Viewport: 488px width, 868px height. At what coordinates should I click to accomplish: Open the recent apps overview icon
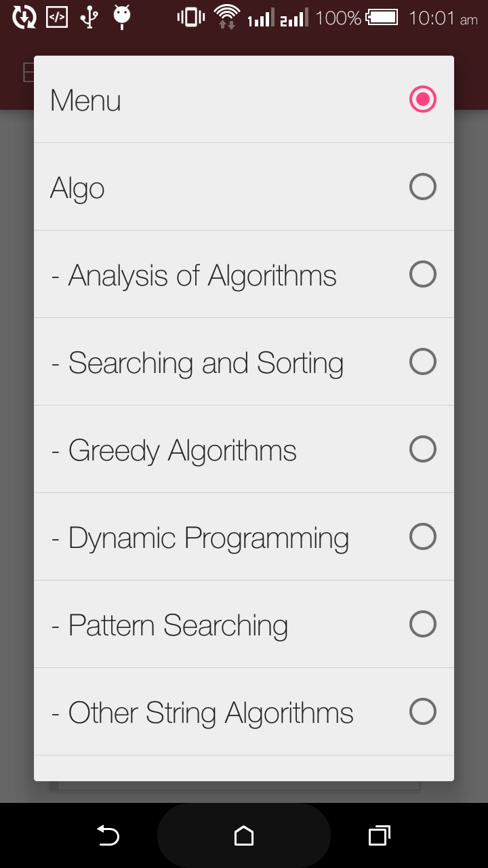(380, 835)
